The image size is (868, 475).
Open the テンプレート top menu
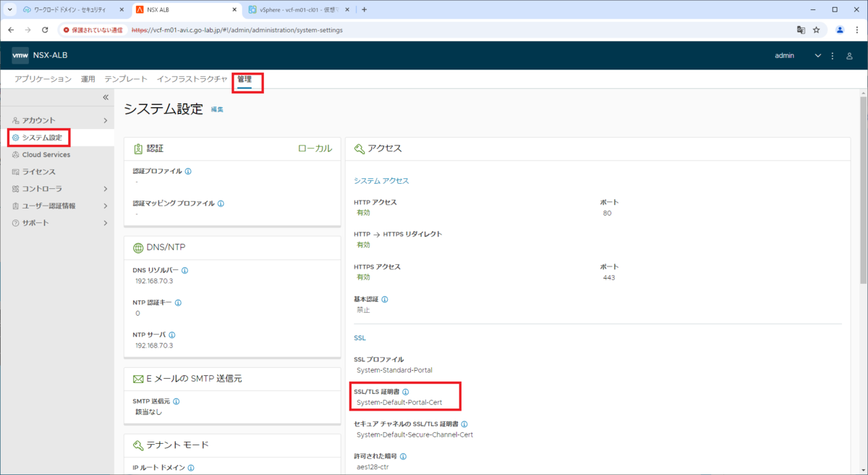[126, 79]
